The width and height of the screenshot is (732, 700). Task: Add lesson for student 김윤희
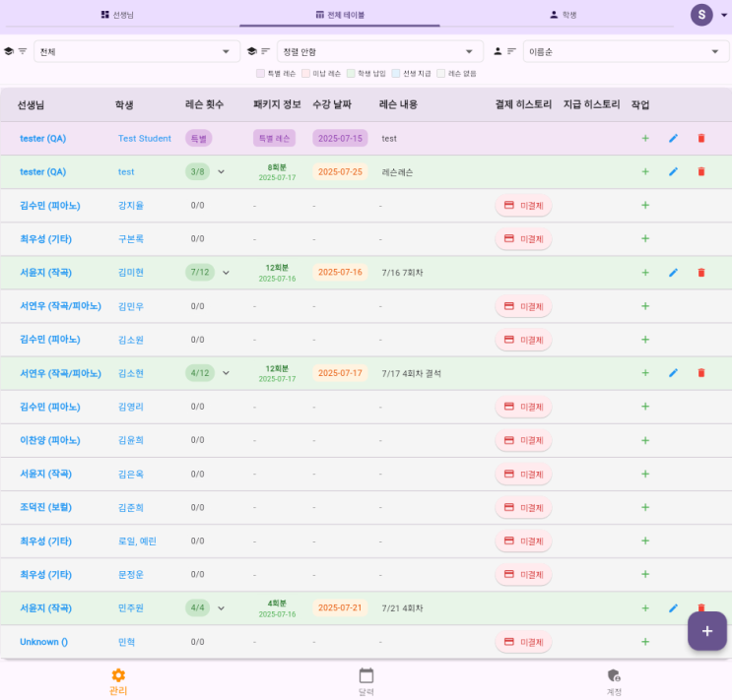(645, 440)
